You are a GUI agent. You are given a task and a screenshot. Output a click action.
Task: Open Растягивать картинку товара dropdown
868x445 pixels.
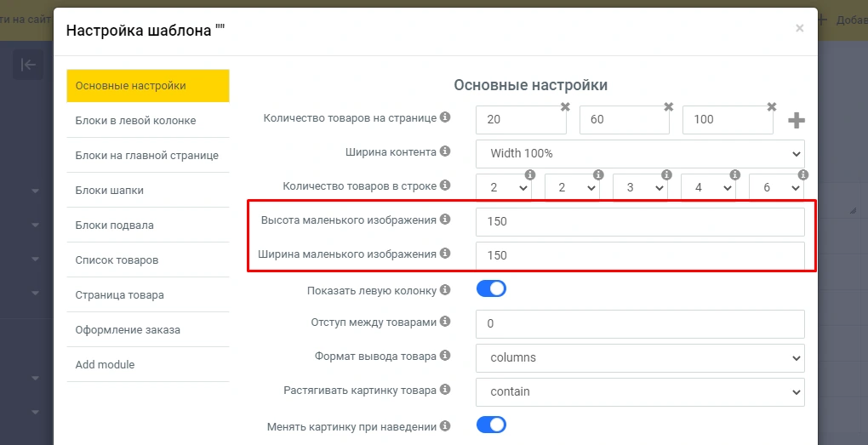(x=640, y=391)
